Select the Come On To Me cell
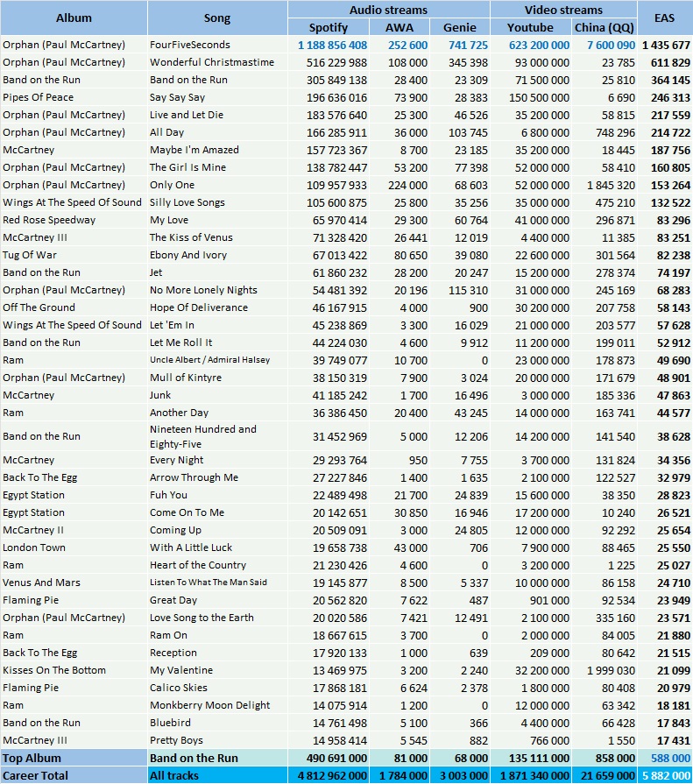 [x=217, y=512]
